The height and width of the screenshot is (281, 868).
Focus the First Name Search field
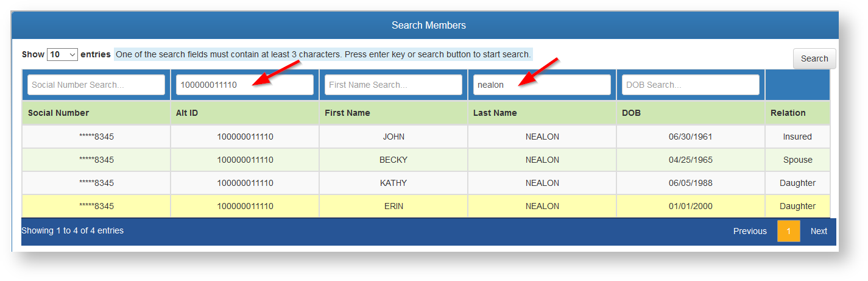click(x=393, y=85)
